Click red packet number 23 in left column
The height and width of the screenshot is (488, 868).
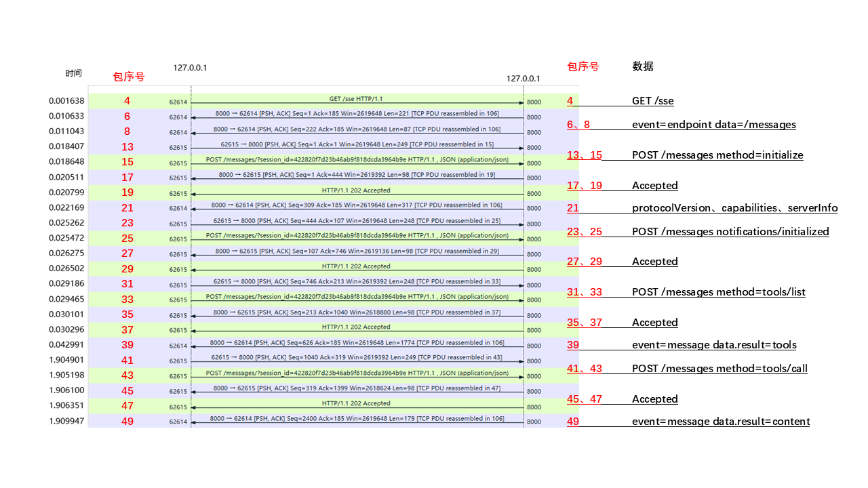click(x=127, y=223)
